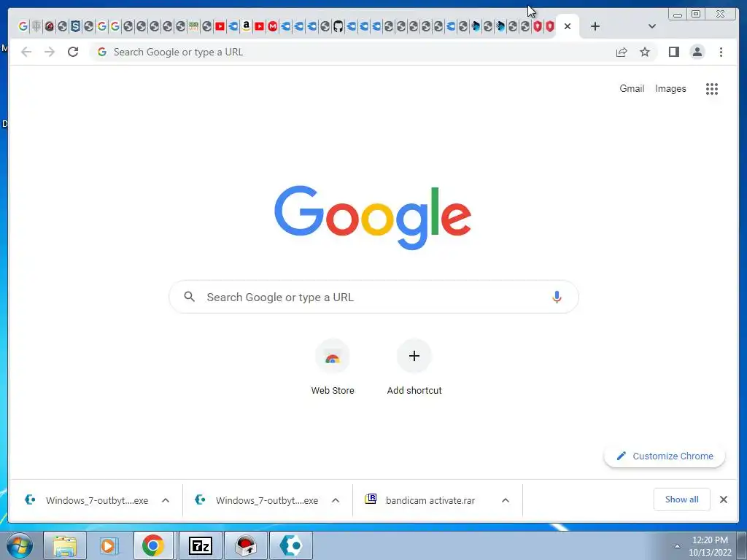Viewport: 747px width, 560px height.
Task: Click Chrome icon in the taskbar
Action: (x=153, y=545)
